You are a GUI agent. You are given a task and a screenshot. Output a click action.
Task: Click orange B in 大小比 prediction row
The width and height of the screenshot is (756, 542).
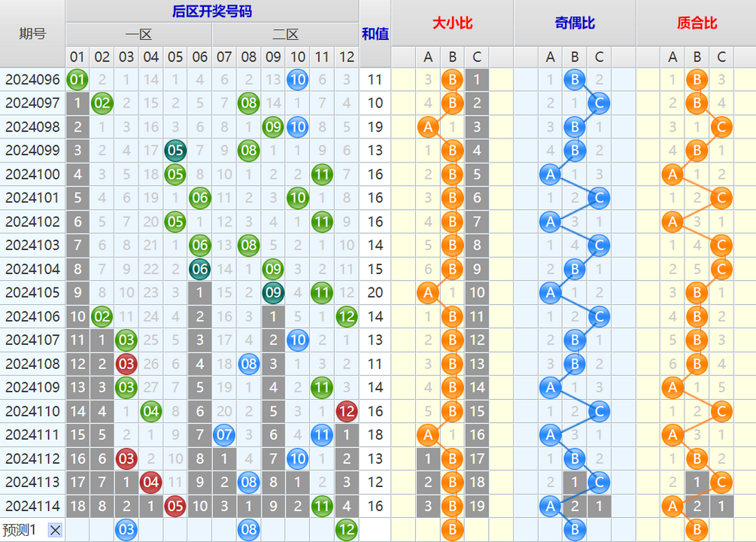pos(452,530)
